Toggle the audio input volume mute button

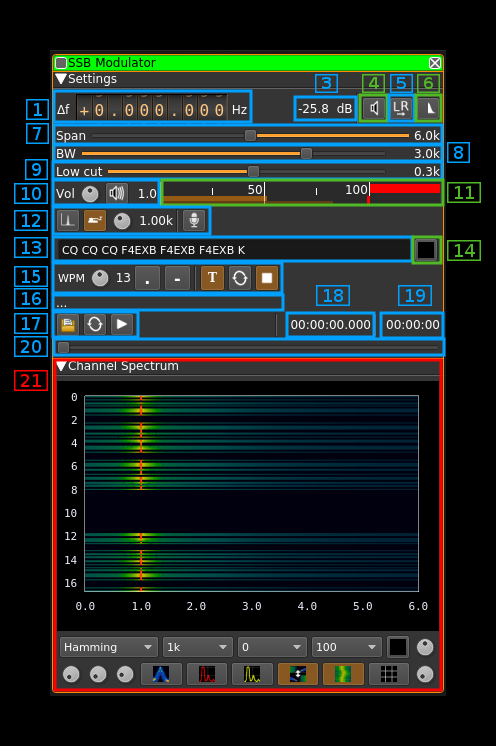pos(117,193)
